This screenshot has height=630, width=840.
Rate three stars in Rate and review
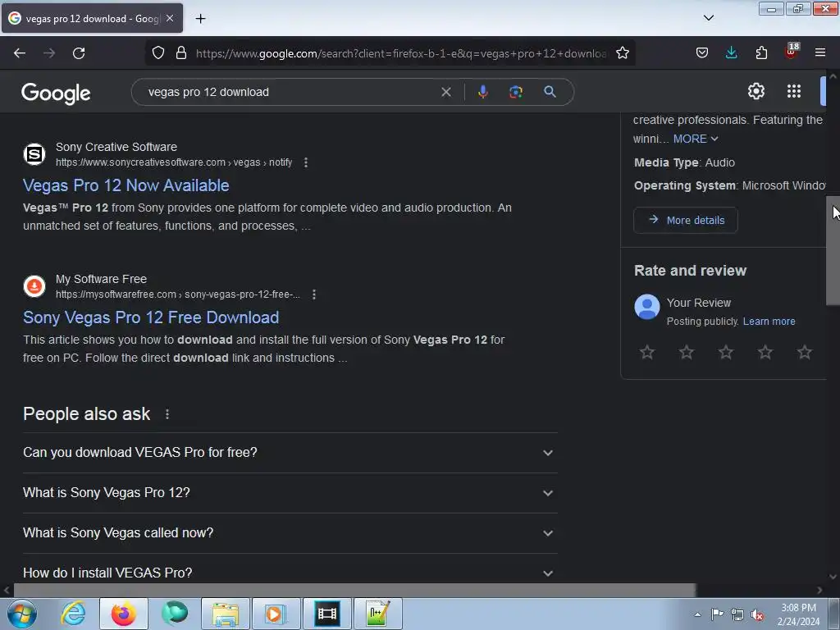(726, 352)
